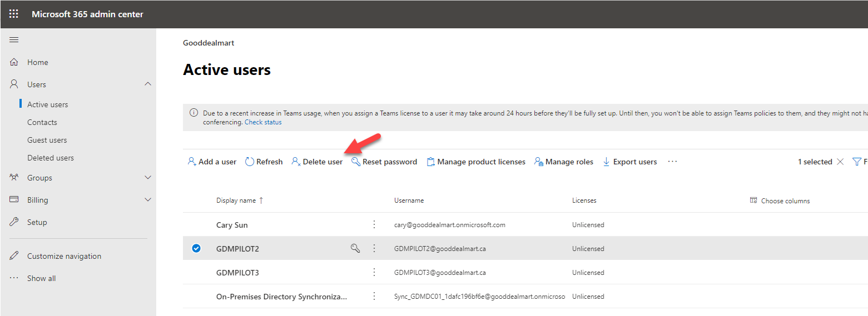Open more actions for On-Premises Directory Synchronization
The image size is (868, 316).
click(x=374, y=297)
